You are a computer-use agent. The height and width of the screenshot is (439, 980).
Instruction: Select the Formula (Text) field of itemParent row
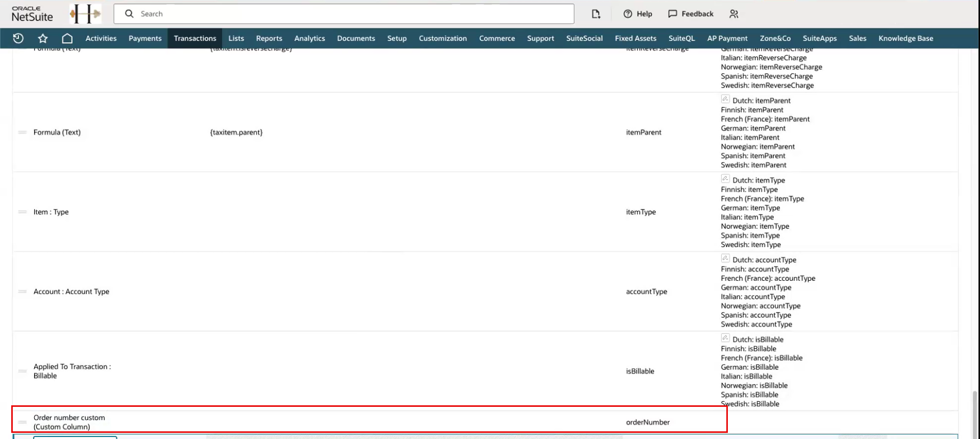pos(57,132)
